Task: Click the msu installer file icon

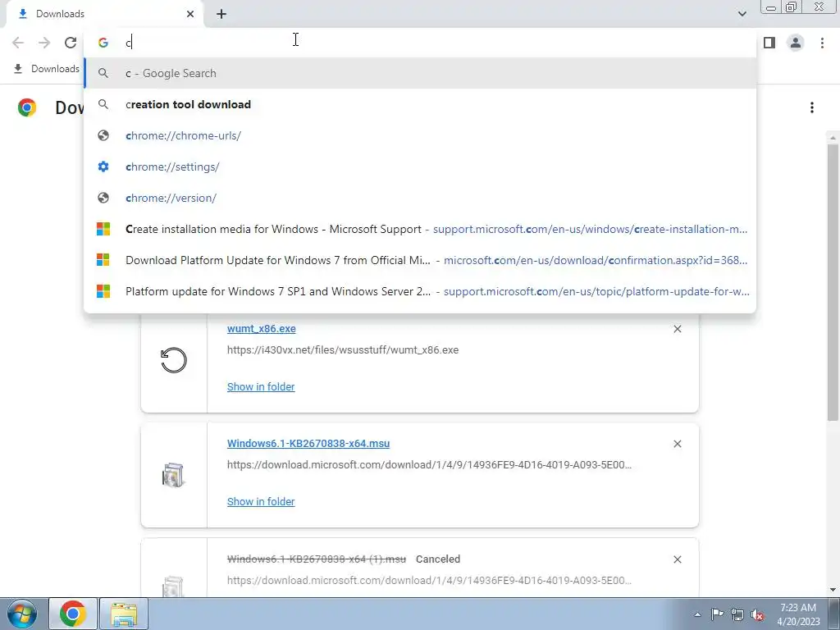Action: [173, 475]
